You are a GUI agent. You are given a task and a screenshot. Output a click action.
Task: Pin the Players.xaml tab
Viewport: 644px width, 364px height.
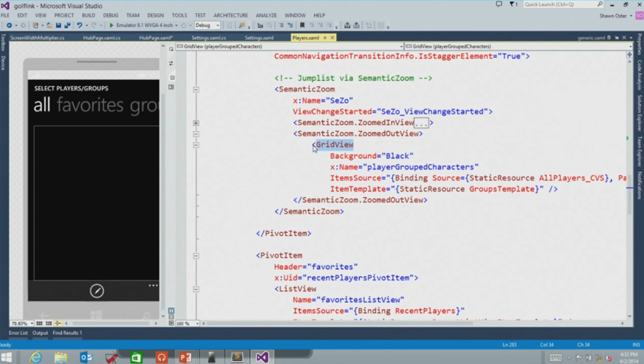click(325, 38)
